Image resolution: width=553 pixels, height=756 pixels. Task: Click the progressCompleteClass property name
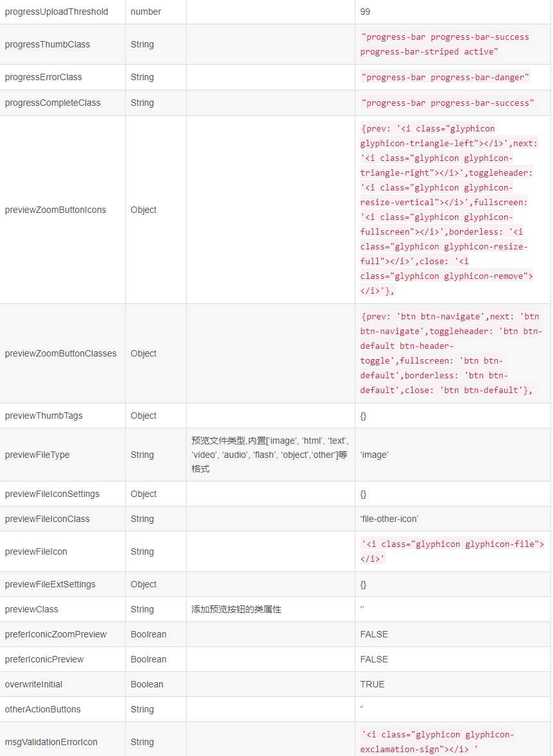53,103
